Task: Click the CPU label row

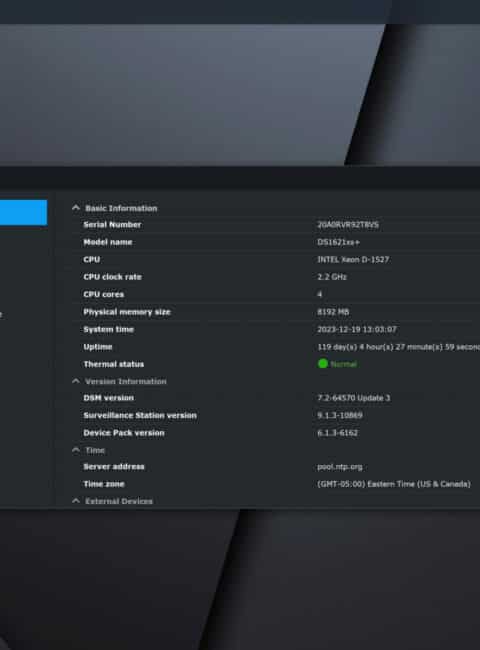Action: tap(92, 260)
